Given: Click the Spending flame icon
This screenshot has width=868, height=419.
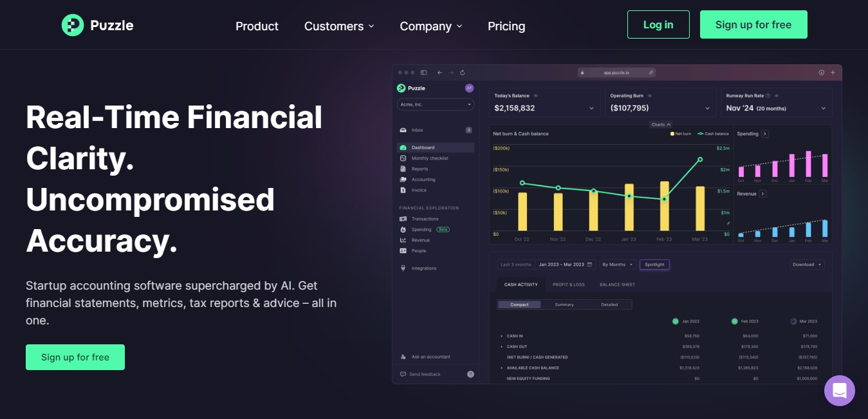Looking at the screenshot, I should click(403, 229).
